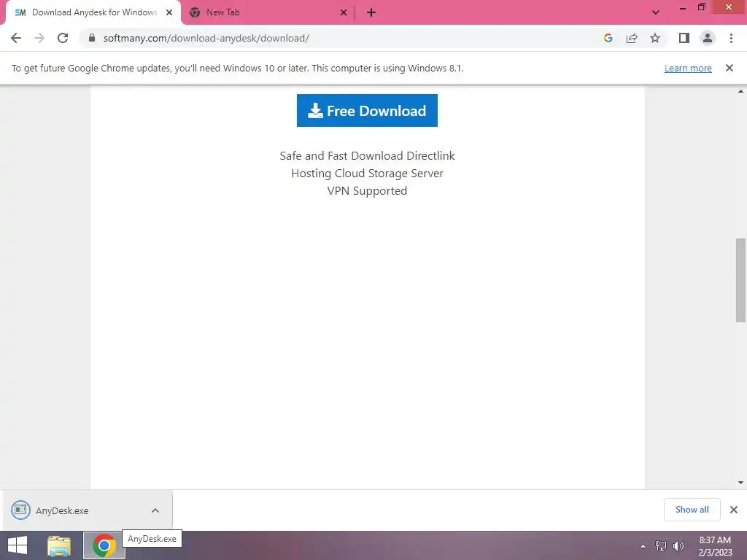Open the Chrome side panel
The width and height of the screenshot is (747, 560).
pyautogui.click(x=684, y=38)
